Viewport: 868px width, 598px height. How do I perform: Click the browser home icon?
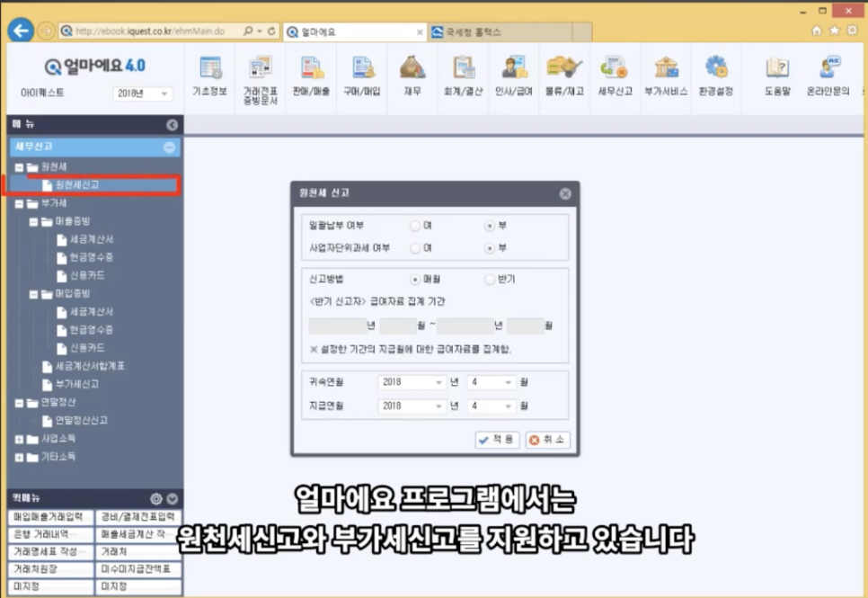(816, 31)
